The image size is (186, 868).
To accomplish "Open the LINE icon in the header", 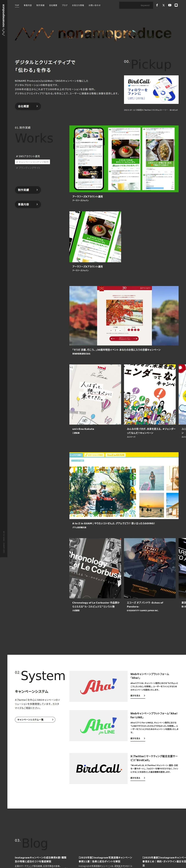I will pos(176,5).
